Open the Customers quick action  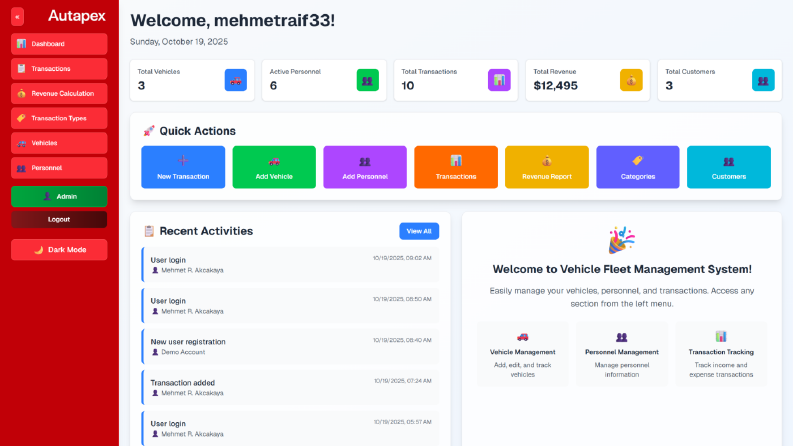click(729, 167)
